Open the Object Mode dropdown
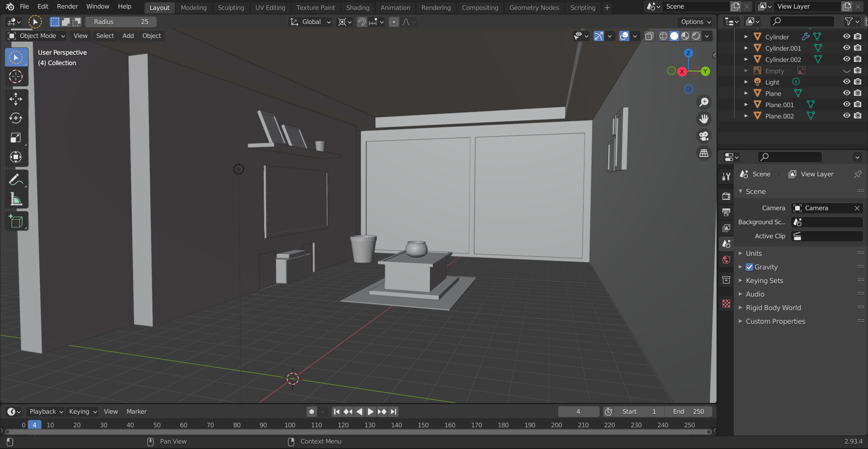Screen dimensions: 868x449 point(36,36)
